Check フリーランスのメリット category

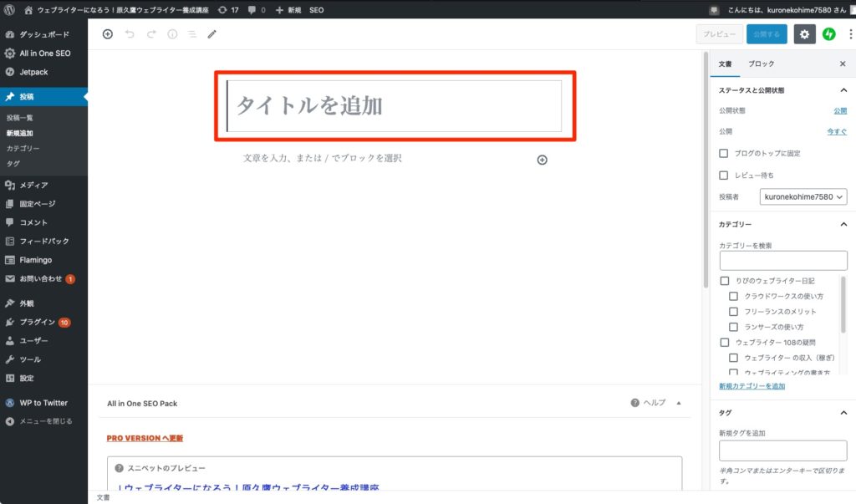click(x=733, y=311)
